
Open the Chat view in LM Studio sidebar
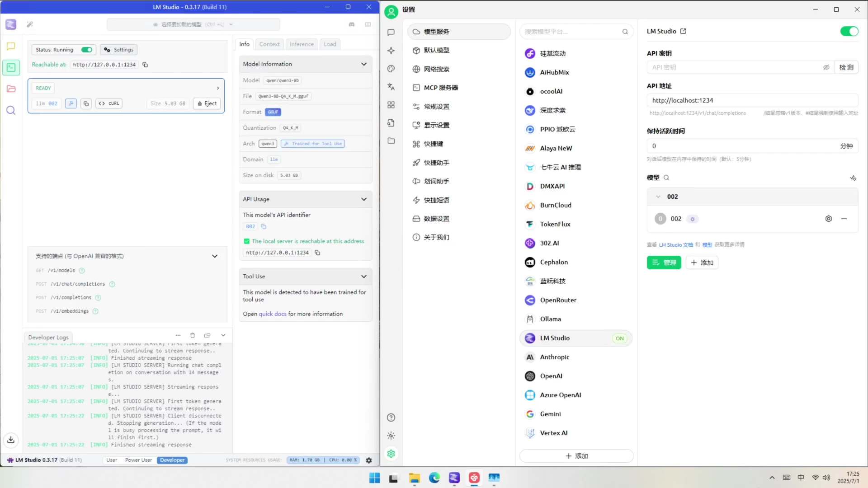pyautogui.click(x=11, y=47)
